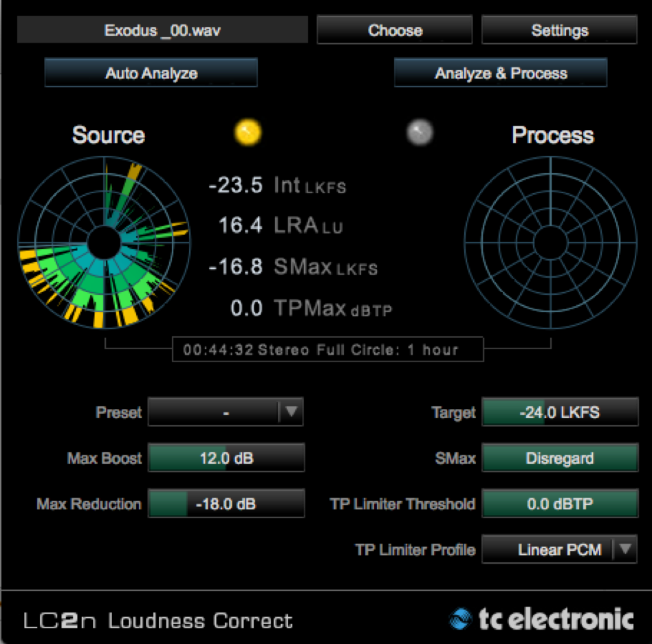Click the Stereo Full Circle duration readout
The image size is (652, 644).
coord(328,349)
